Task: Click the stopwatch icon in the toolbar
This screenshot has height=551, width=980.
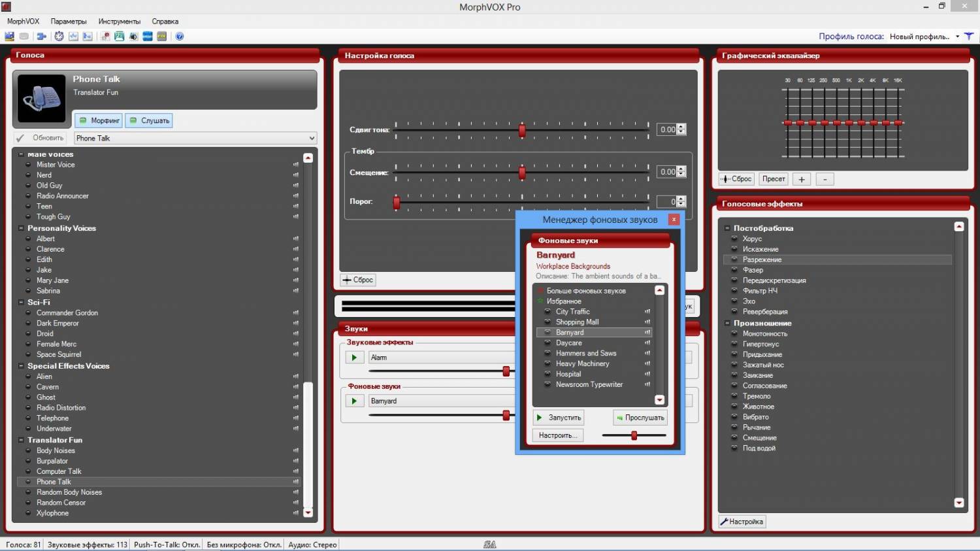Action: click(x=59, y=37)
